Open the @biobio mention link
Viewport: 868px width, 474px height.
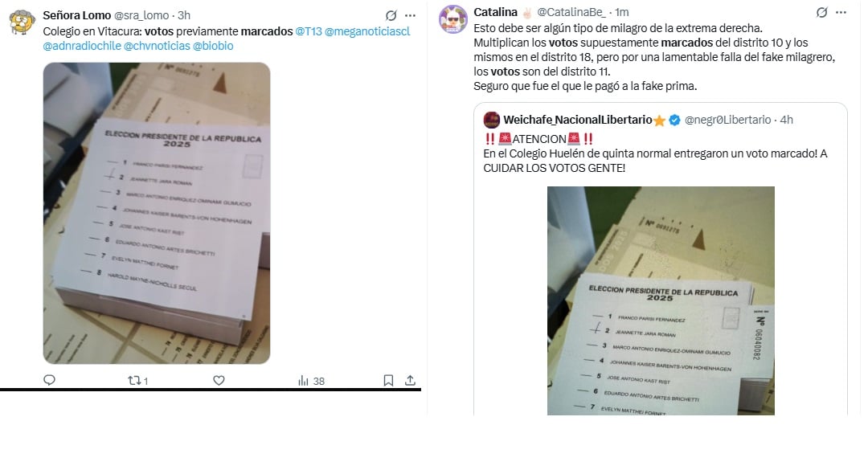coord(213,46)
